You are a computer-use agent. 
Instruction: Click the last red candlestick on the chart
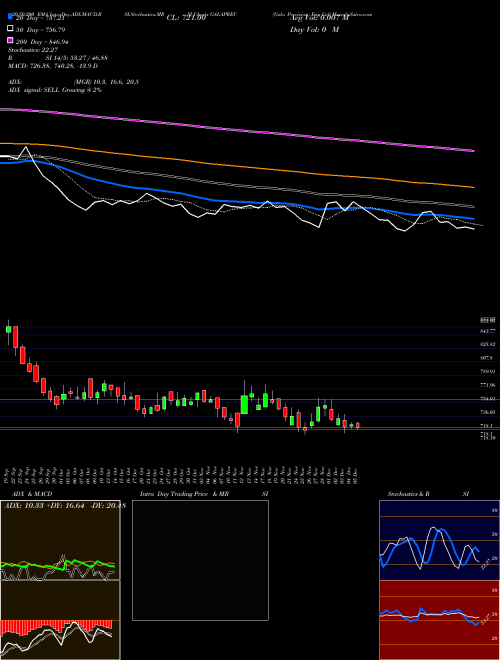point(358,425)
